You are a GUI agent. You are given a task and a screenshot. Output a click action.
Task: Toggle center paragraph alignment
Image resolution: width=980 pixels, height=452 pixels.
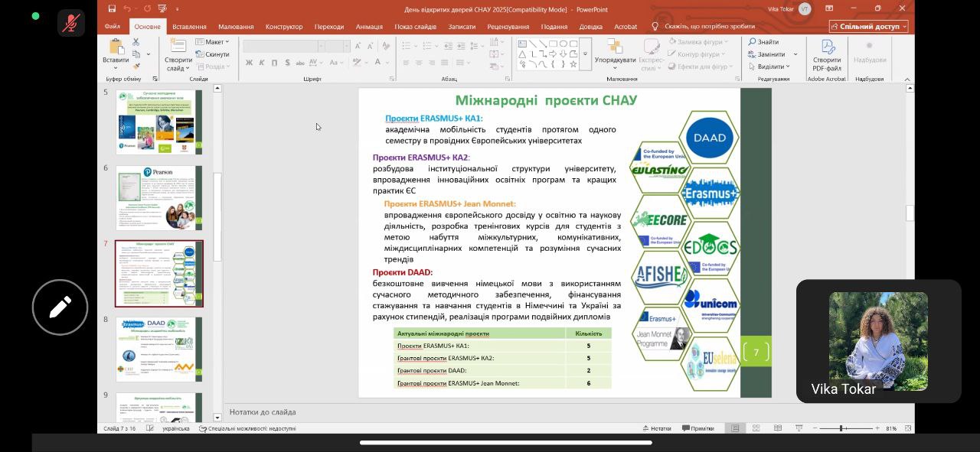419,63
